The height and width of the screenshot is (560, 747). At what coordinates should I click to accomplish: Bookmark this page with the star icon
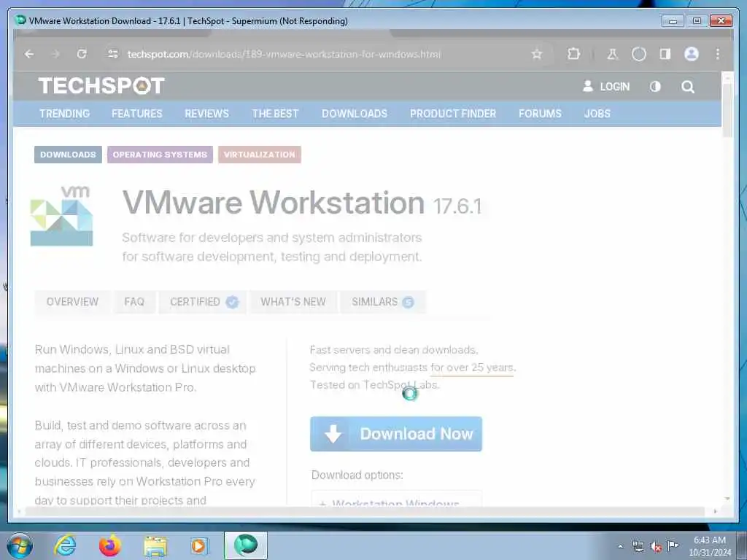pos(537,54)
